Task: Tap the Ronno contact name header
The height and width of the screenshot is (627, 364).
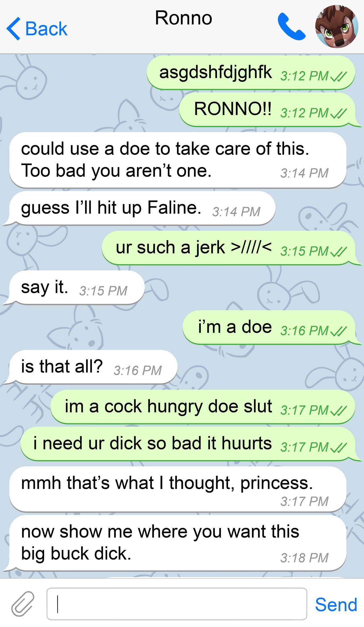Action: (183, 18)
